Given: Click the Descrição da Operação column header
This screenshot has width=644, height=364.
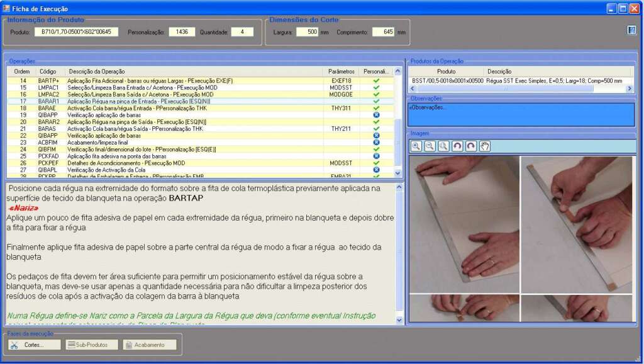Looking at the screenshot, I should 194,72.
